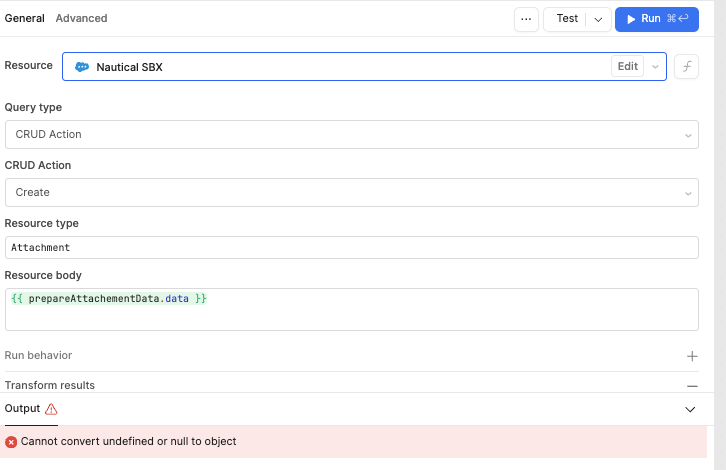Toggle the fx dynamic resource icon
The width and height of the screenshot is (726, 470).
[686, 67]
